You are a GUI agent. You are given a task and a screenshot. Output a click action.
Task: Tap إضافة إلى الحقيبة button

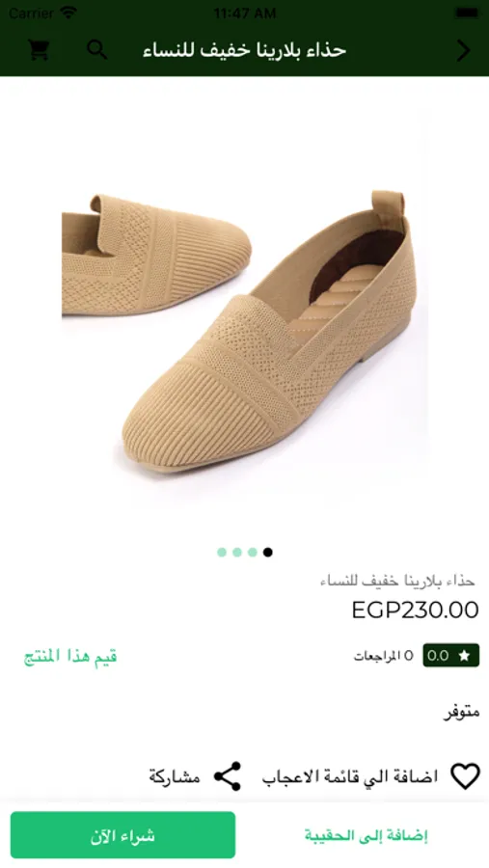point(367,835)
